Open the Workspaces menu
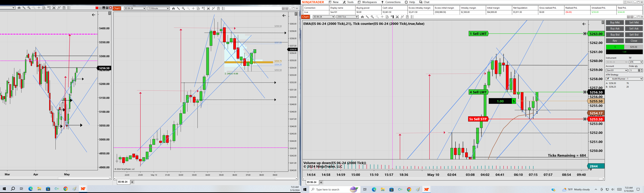 367,2
